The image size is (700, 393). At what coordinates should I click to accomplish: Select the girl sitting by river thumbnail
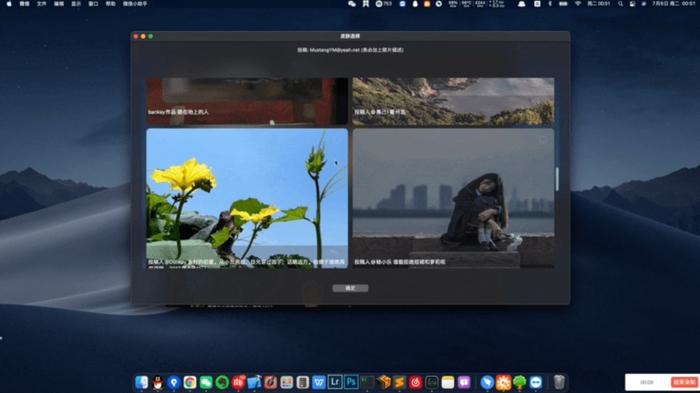tap(453, 198)
